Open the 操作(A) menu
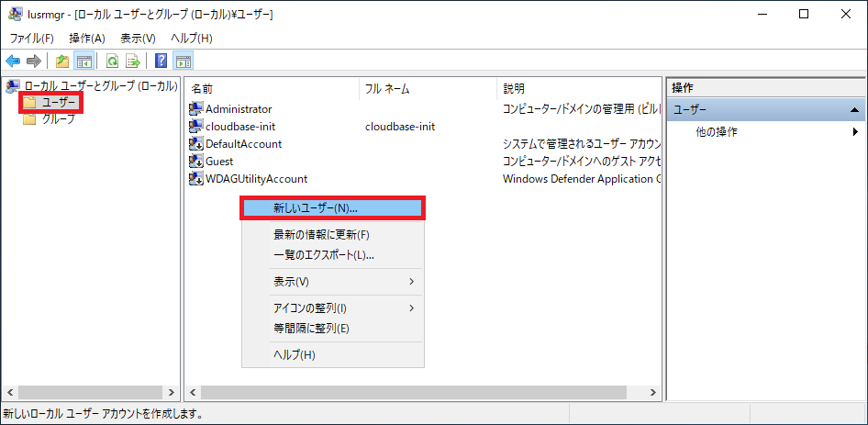Image resolution: width=868 pixels, height=425 pixels. pyautogui.click(x=87, y=39)
